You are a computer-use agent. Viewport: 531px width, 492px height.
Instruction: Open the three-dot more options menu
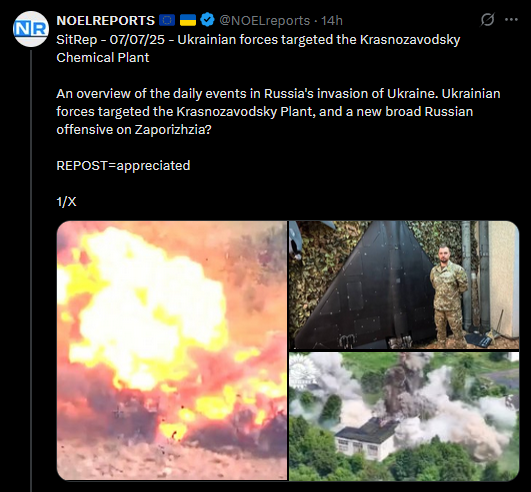pyautogui.click(x=511, y=20)
